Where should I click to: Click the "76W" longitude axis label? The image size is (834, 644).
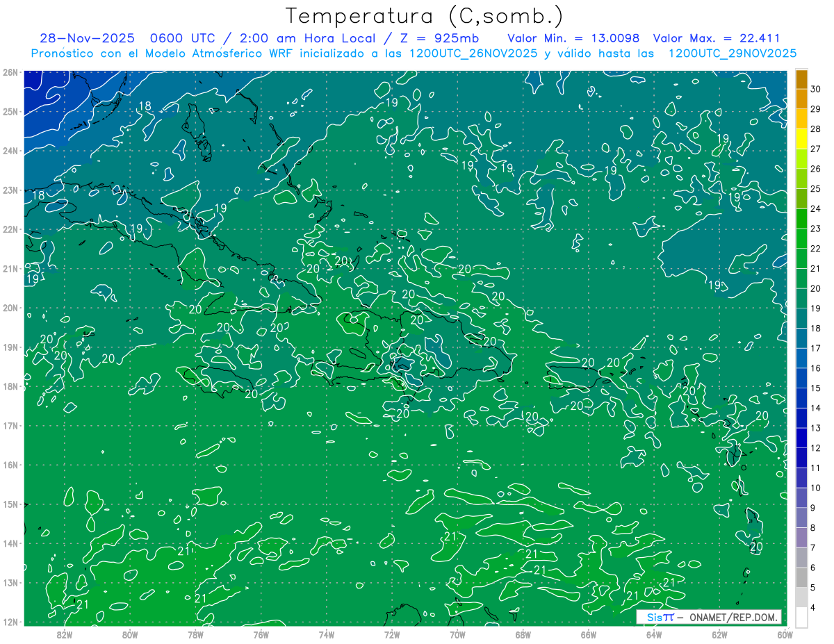coord(261,634)
